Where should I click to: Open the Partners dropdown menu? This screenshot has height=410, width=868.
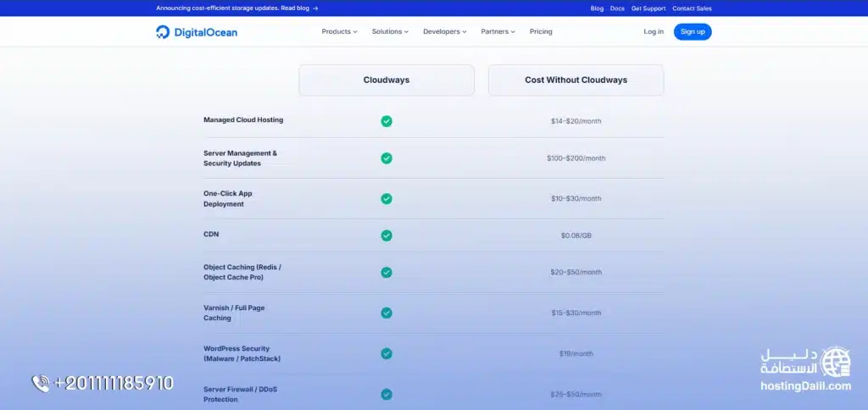point(498,32)
